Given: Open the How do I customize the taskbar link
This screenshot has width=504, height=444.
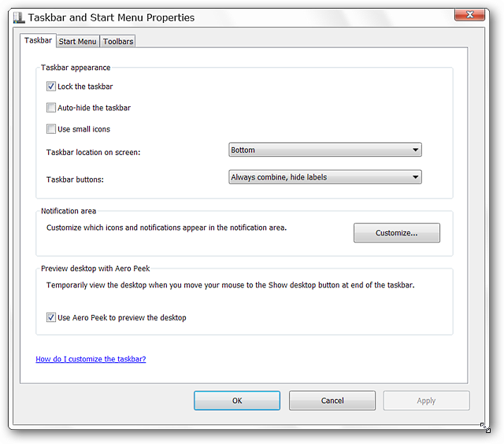Looking at the screenshot, I should 91,359.
